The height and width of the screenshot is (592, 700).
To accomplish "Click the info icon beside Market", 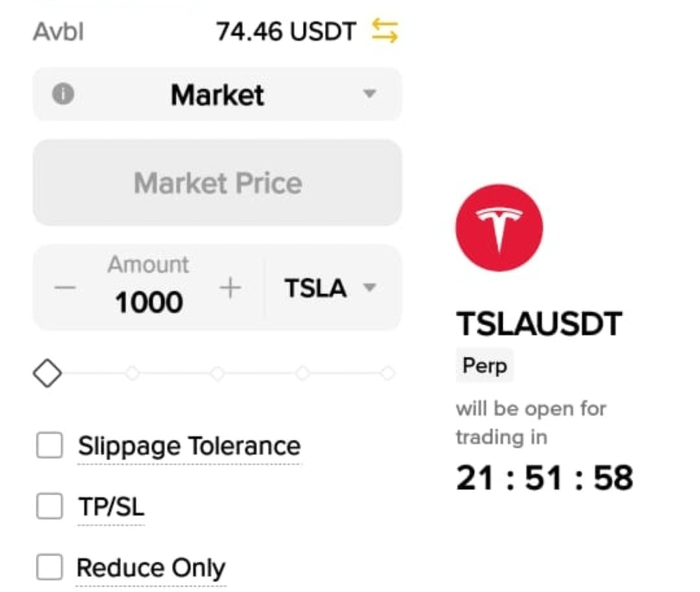I will [x=63, y=95].
